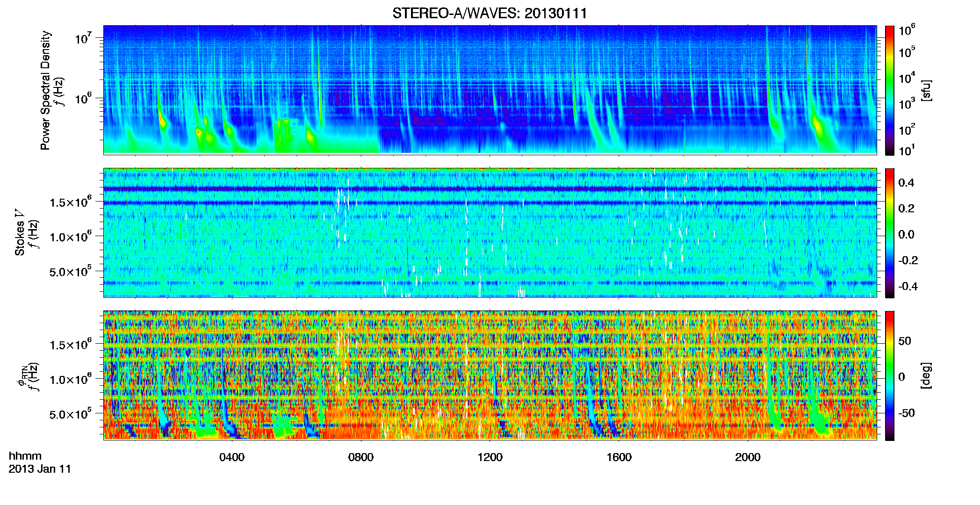The height and width of the screenshot is (505, 980).
Task: Select the Stokes V axis label
Action: (x=20, y=232)
